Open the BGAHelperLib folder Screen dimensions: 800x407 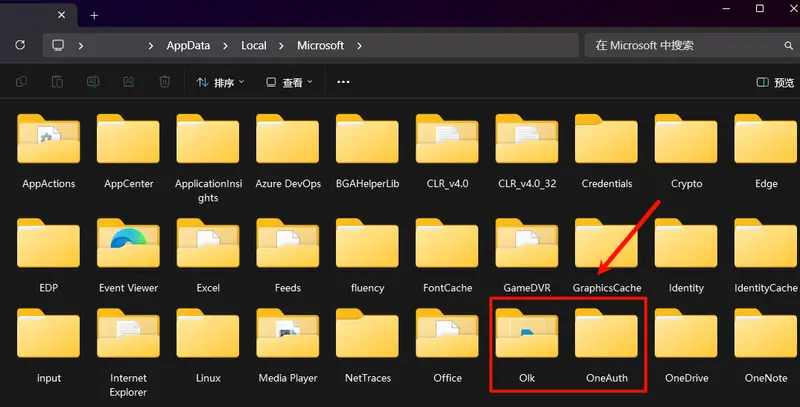(x=367, y=152)
